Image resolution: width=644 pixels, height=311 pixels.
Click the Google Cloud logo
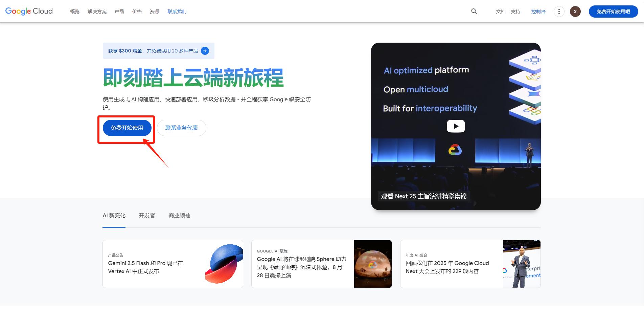(29, 11)
